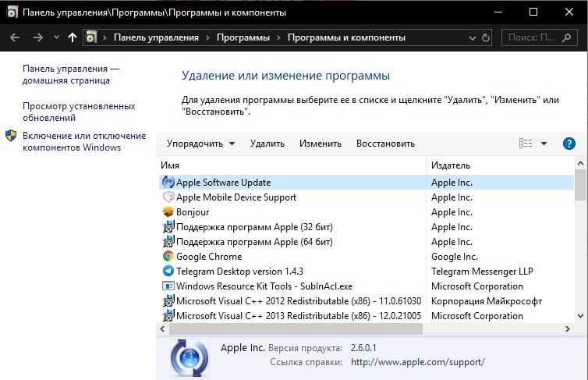
Task: Click the vertical scrollbar down arrow
Action: (580, 316)
